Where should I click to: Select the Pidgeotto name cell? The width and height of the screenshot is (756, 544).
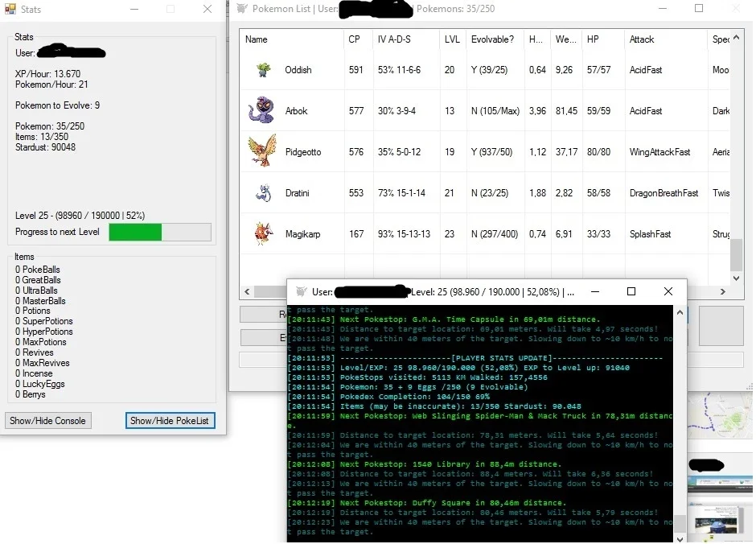click(302, 152)
